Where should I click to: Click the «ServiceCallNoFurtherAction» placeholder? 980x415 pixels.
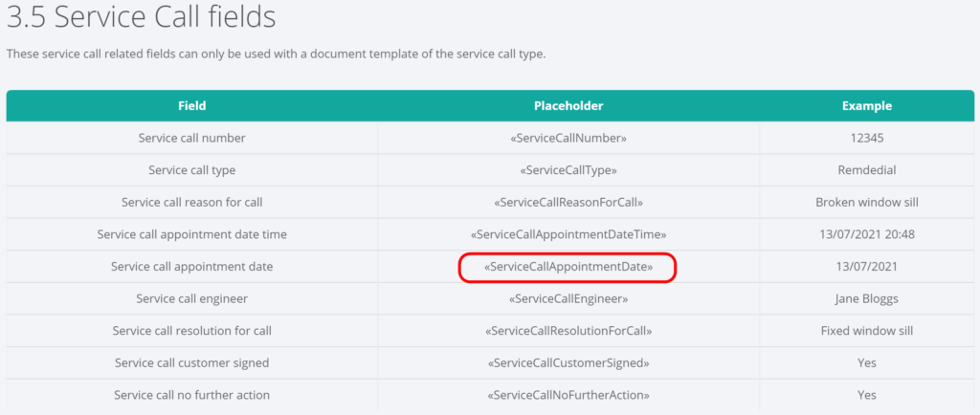pos(568,395)
